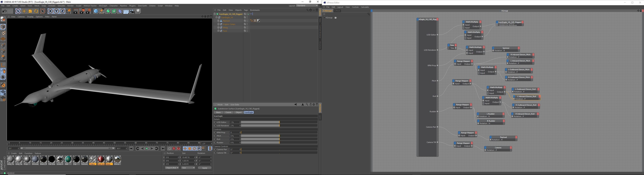
Task: Open the Bookmarks menu in Object Manager
Action: (255, 10)
